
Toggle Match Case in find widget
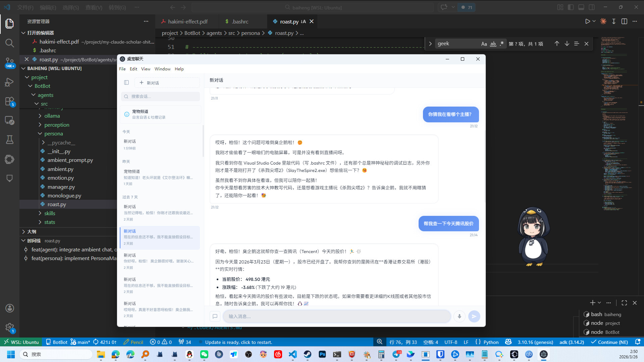pos(484,44)
